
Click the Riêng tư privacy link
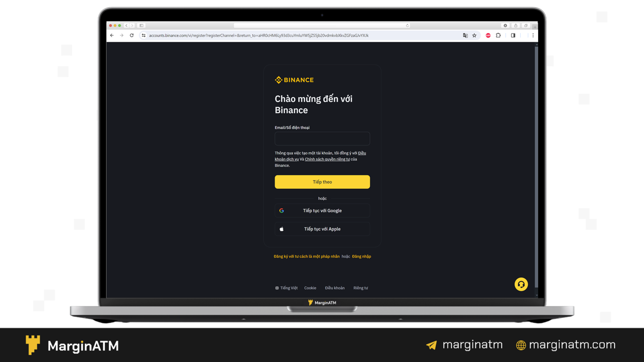360,288
